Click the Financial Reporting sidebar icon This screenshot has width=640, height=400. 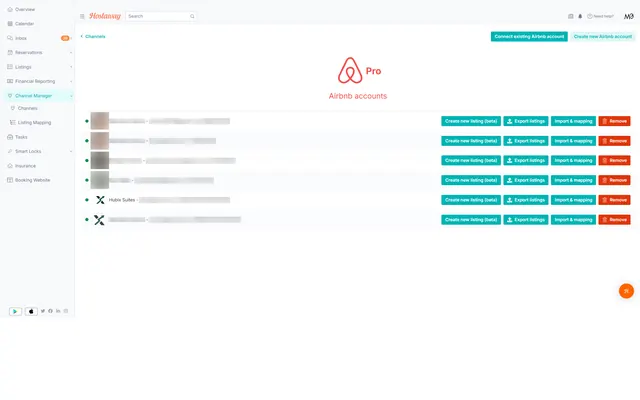click(x=10, y=81)
